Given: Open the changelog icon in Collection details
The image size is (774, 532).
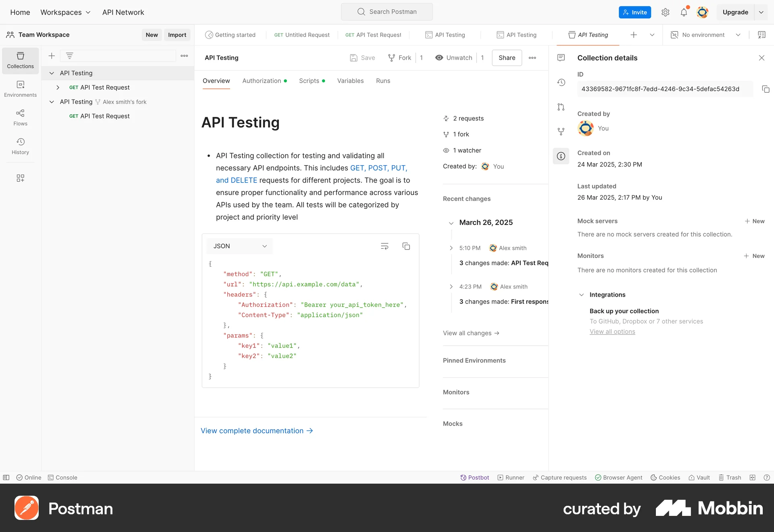Looking at the screenshot, I should point(561,82).
